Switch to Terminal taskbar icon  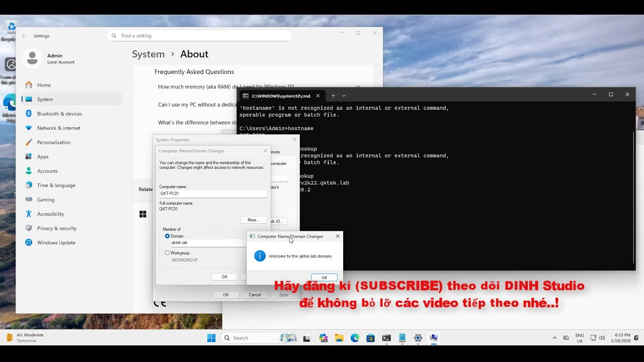click(x=386, y=338)
